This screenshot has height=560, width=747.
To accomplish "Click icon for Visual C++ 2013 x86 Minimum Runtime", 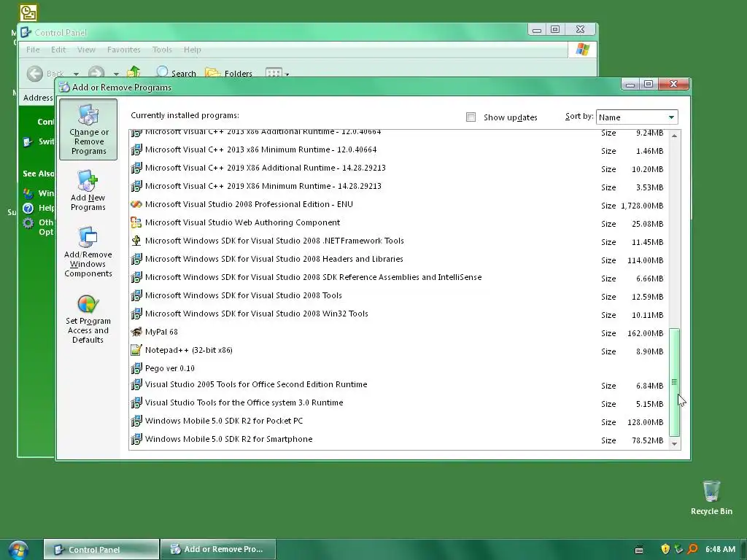I will tap(136, 149).
